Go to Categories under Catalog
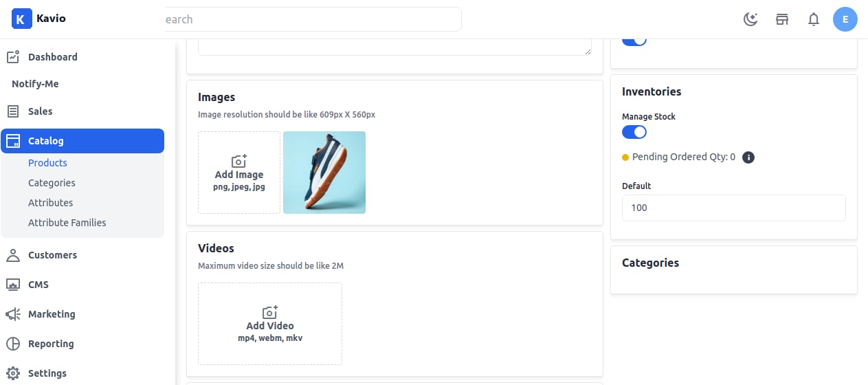868x385 pixels. [52, 183]
